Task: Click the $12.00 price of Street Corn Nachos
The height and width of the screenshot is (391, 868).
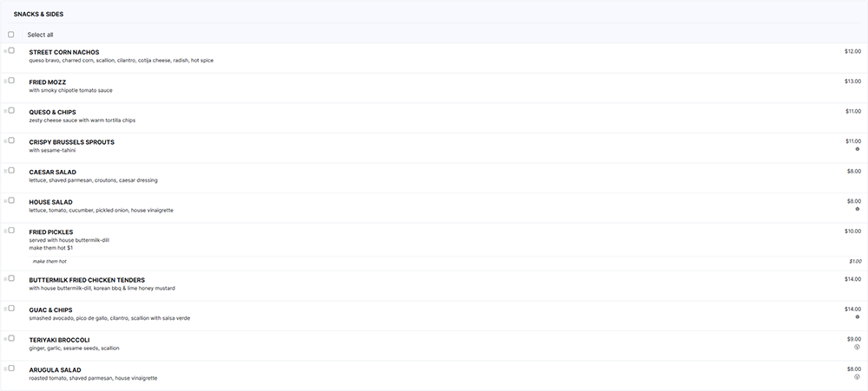Action: click(852, 51)
